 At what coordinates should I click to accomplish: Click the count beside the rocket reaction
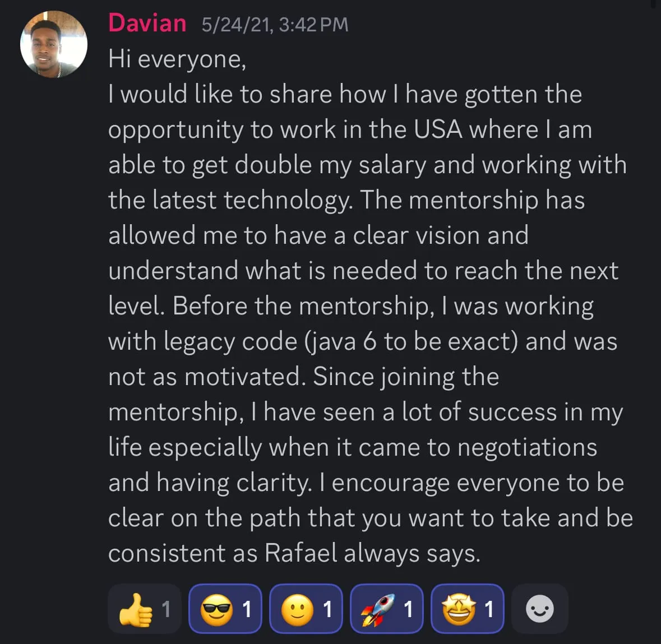[x=408, y=609]
